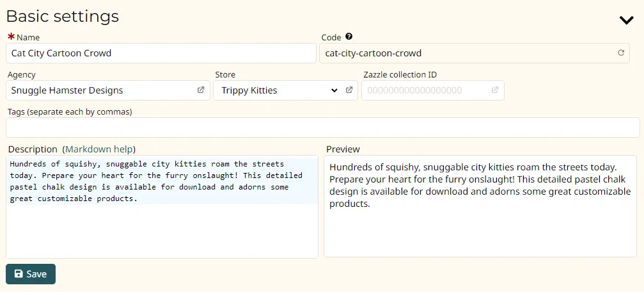Regenerate the code with the refresh icon
The width and height of the screenshot is (644, 292).
(620, 53)
